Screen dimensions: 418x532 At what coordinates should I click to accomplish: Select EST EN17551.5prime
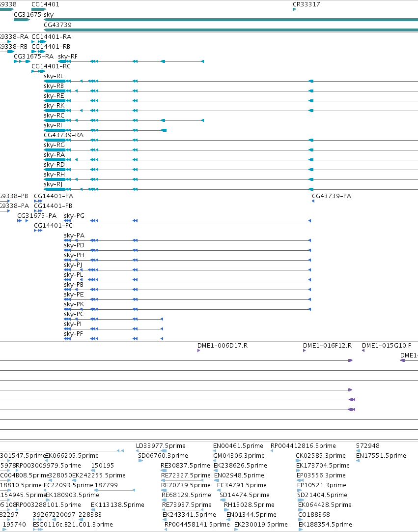pos(358,461)
